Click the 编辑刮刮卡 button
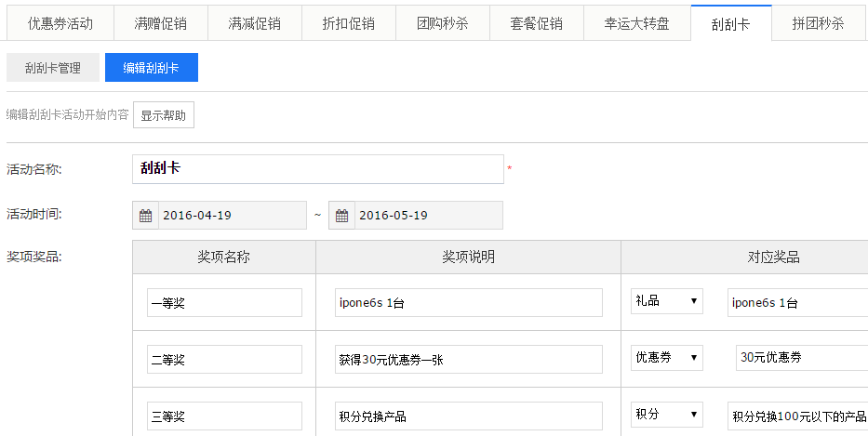The height and width of the screenshot is (436, 868). tap(151, 68)
